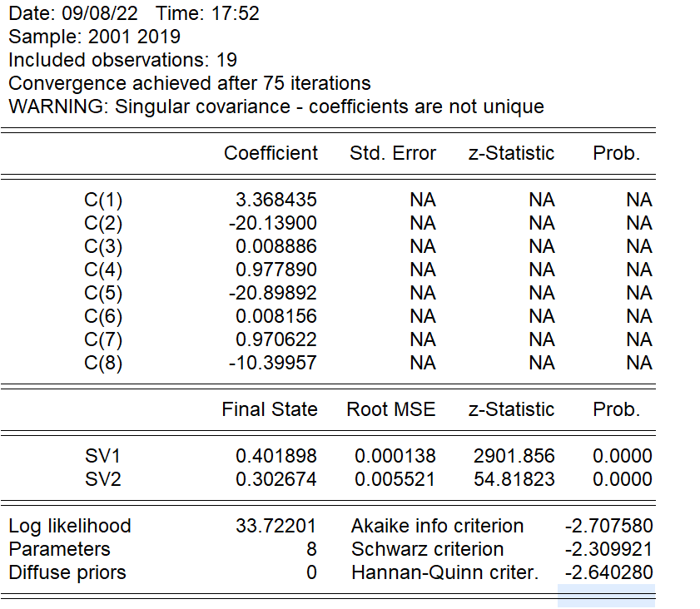Select the Root MSE column header
The width and height of the screenshot is (700, 609).
(390, 409)
